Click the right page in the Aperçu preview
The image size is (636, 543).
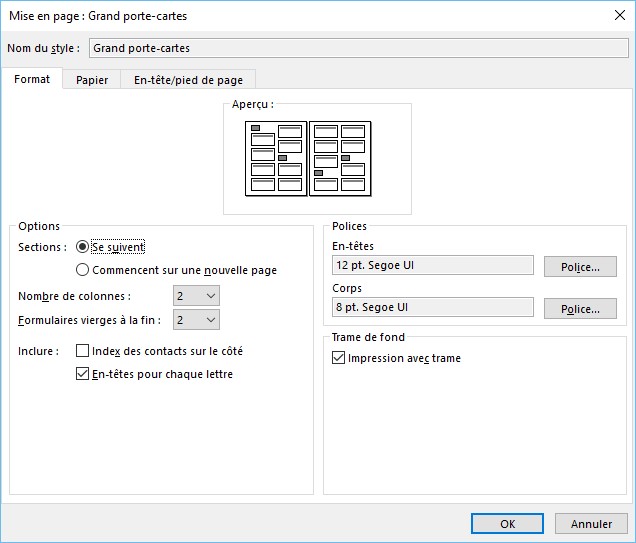tap(340, 159)
